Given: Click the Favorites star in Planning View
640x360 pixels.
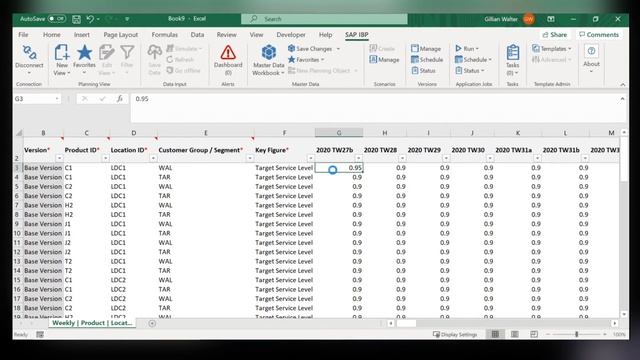Looking at the screenshot, I should (x=84, y=53).
